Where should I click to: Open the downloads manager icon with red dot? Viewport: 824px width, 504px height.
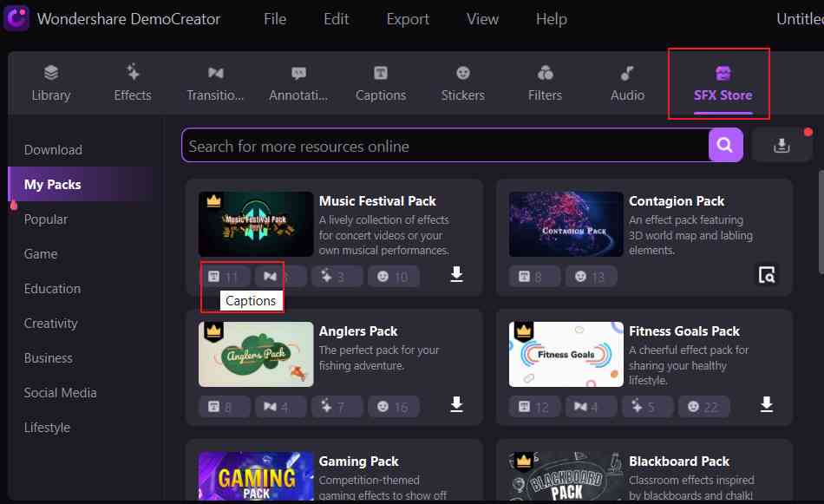(x=781, y=145)
